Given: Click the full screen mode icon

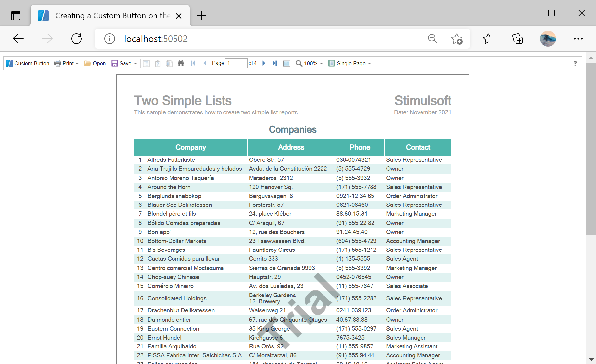Looking at the screenshot, I should pos(287,63).
